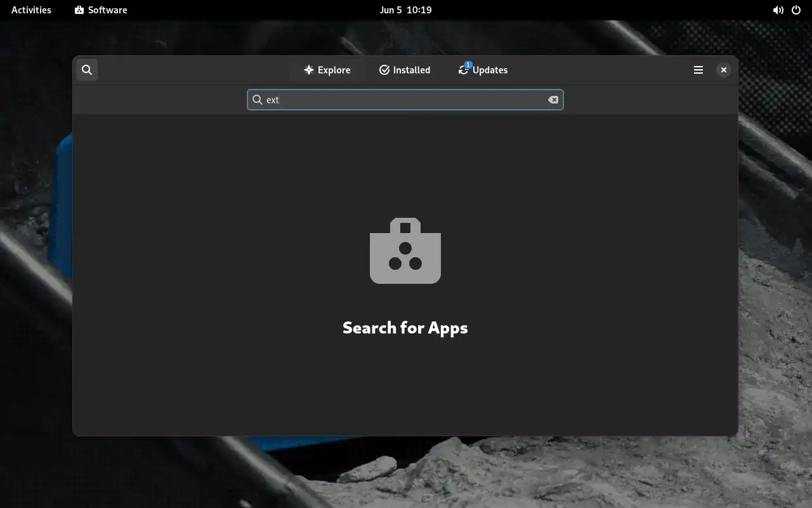
Task: Open the Activities overview
Action: pyautogui.click(x=31, y=10)
